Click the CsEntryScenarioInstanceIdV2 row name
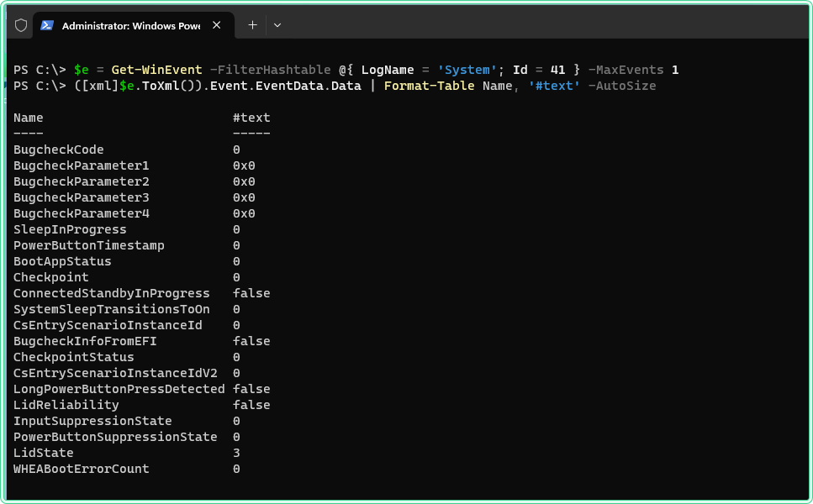This screenshot has width=813, height=504. [x=115, y=373]
